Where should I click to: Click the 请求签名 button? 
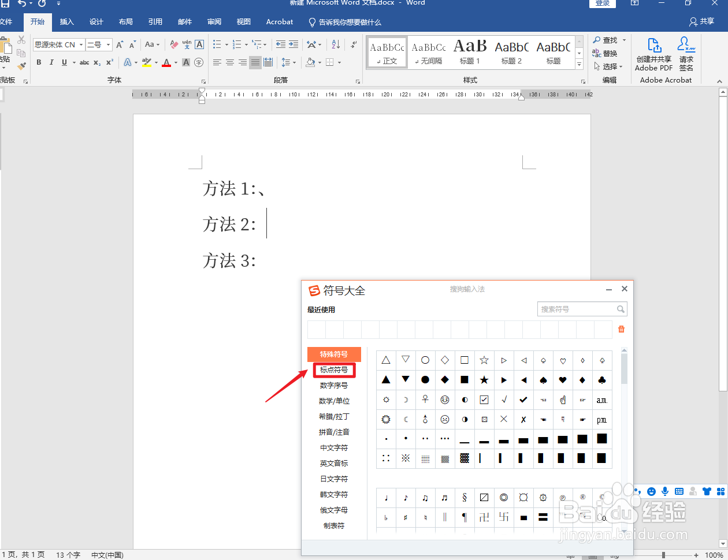(x=686, y=55)
